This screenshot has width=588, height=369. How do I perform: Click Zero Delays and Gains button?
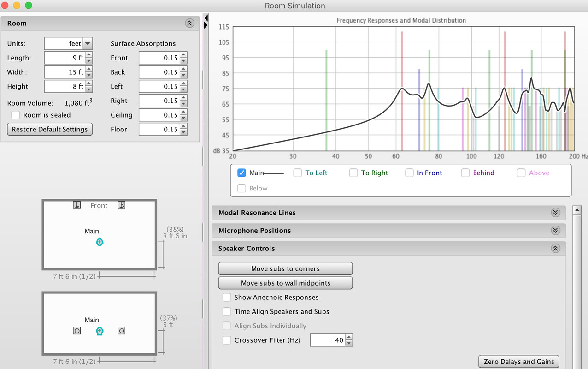coord(518,362)
